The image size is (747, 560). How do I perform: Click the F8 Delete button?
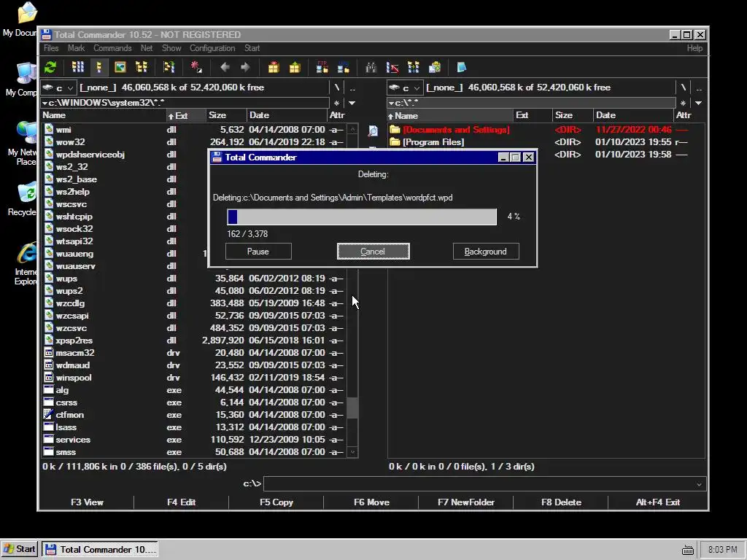click(x=561, y=502)
